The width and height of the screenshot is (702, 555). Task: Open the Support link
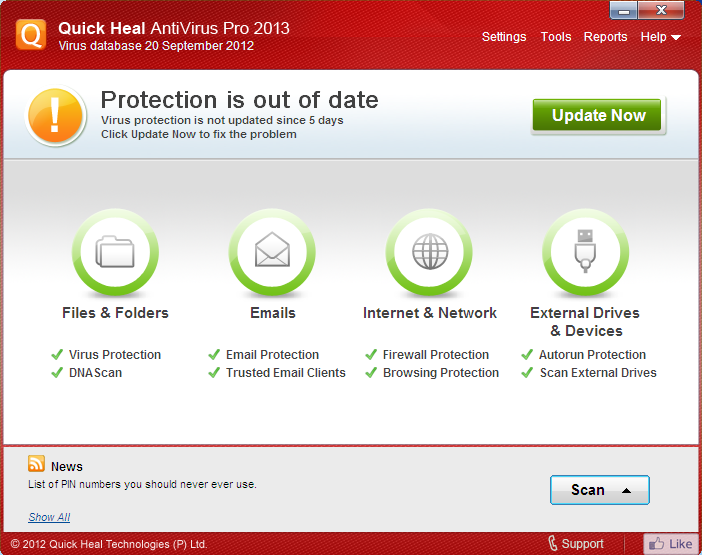[582, 544]
